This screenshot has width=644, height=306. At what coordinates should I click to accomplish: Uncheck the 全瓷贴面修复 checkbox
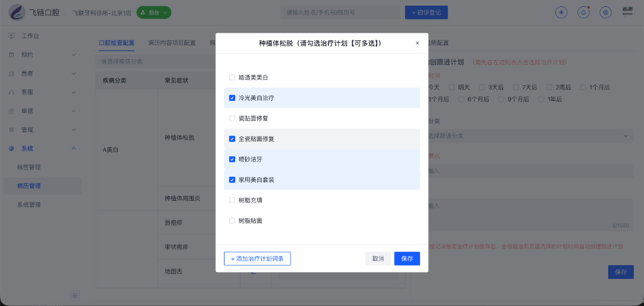tap(232, 139)
